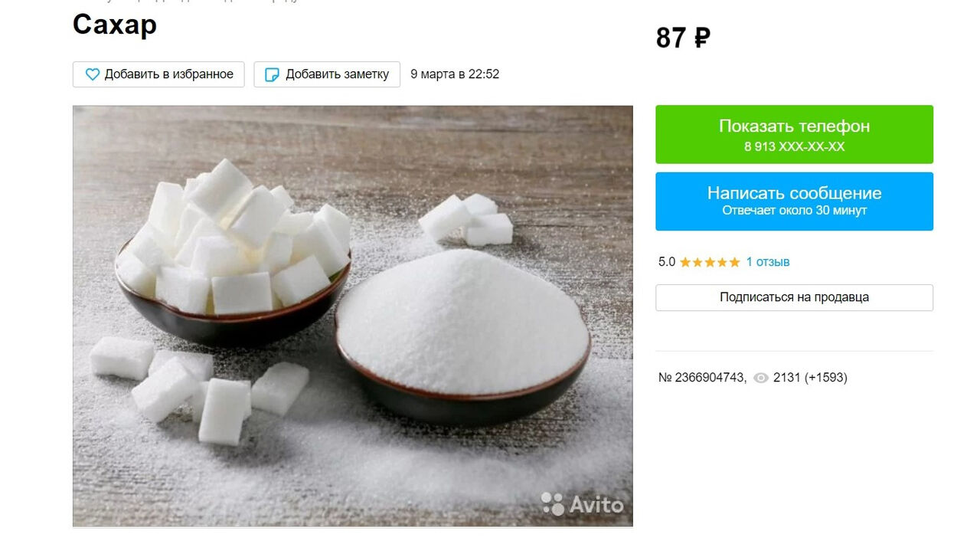Click the Avito watermark logo on photo
This screenshot has width=980, height=544.
[x=583, y=503]
